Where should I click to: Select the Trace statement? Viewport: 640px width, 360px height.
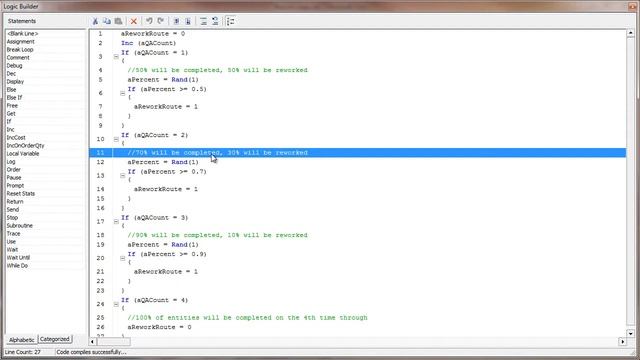click(x=13, y=233)
